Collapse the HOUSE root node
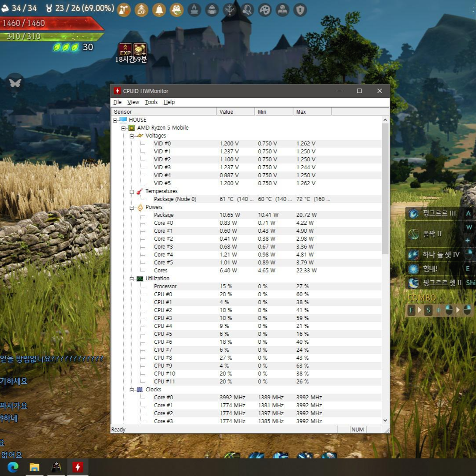The height and width of the screenshot is (476, 476). click(x=115, y=120)
